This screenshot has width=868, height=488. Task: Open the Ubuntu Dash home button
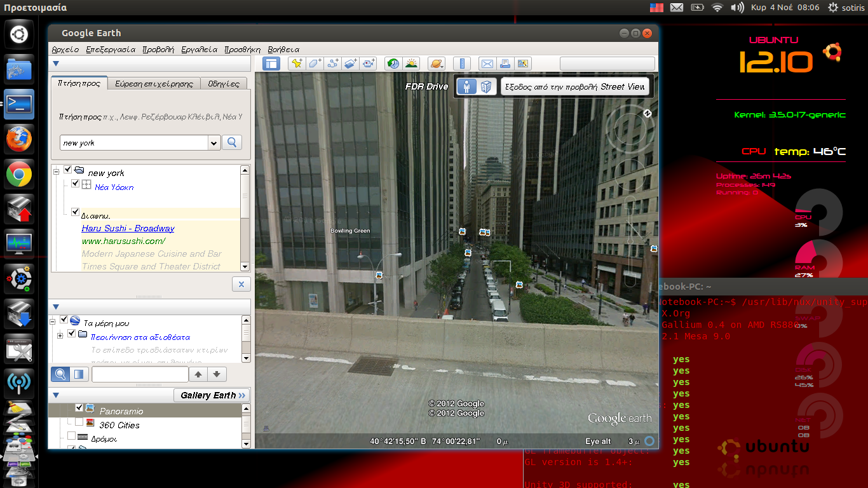click(x=19, y=34)
